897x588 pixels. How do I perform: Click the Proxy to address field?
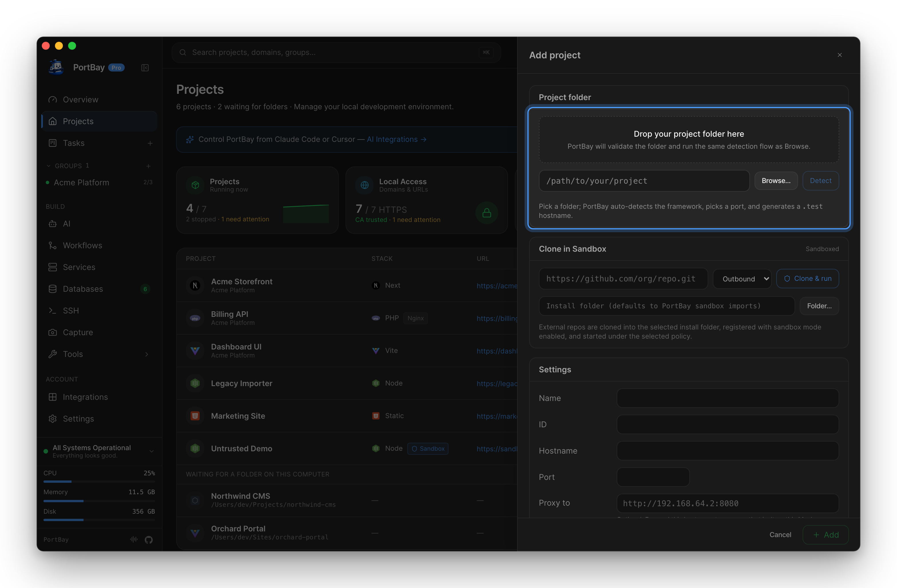tap(728, 504)
